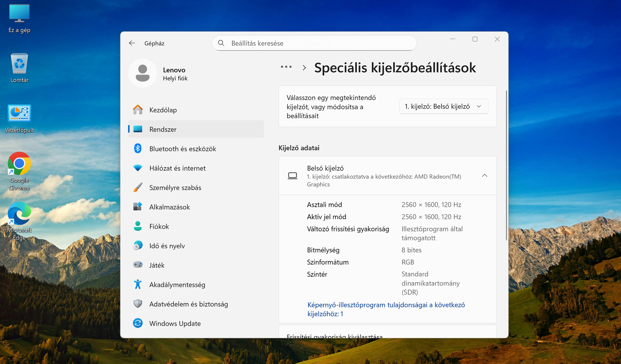The image size is (621, 364).
Task: Collapse the Belső kijelző details section
Action: tap(484, 176)
